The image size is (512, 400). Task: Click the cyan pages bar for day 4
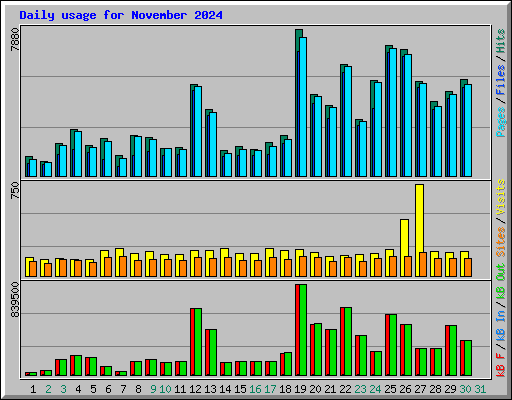pos(78,154)
